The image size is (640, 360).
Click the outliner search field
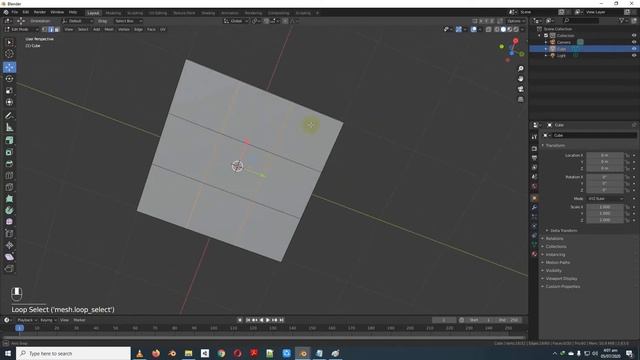(x=581, y=20)
